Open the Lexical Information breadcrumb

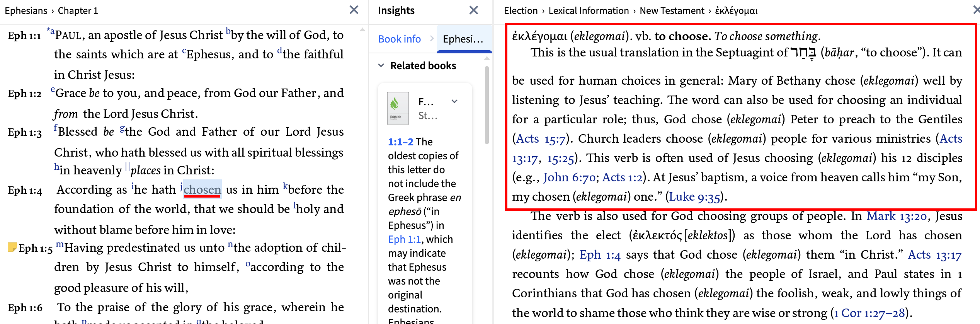[589, 10]
